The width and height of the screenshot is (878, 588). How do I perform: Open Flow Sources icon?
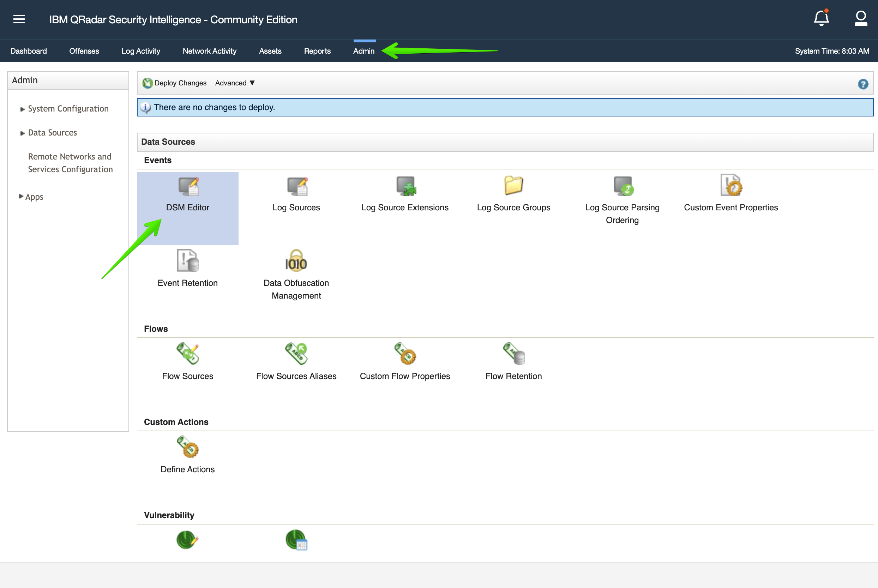coord(188,354)
